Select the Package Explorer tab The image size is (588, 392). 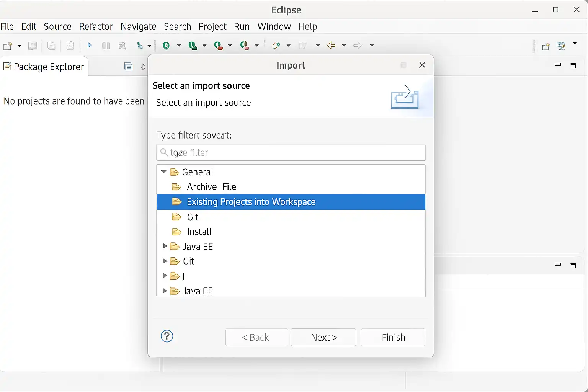click(x=44, y=67)
